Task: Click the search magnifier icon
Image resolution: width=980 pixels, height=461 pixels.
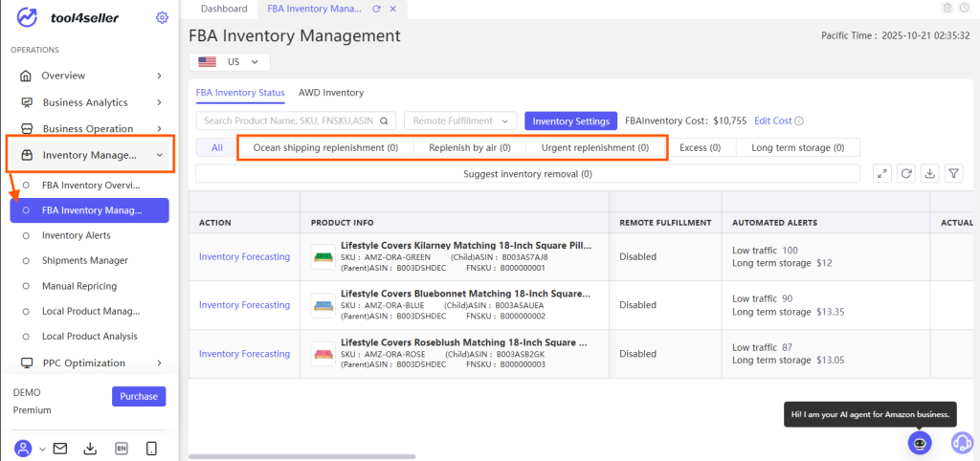Action: tap(385, 121)
